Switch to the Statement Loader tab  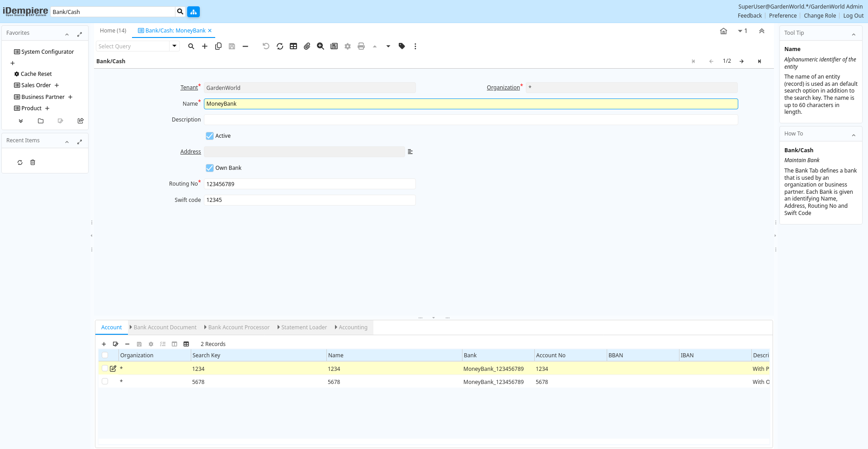[304, 327]
